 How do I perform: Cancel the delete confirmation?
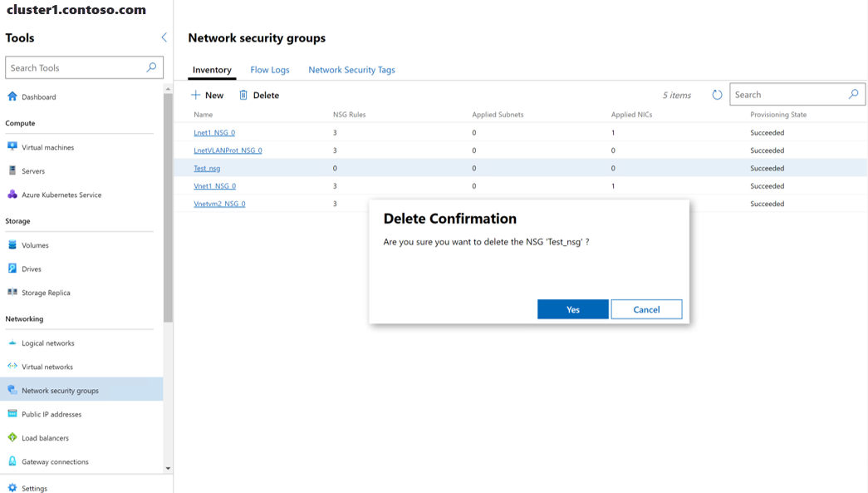pos(646,308)
